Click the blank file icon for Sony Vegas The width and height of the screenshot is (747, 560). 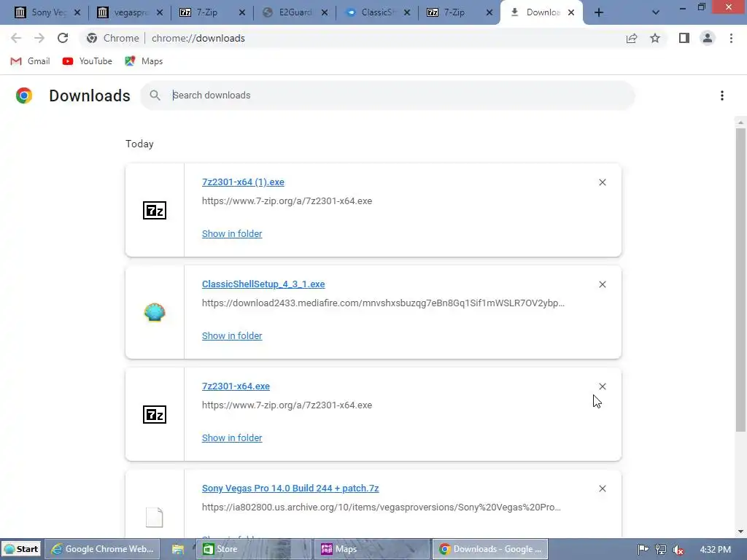point(155,517)
